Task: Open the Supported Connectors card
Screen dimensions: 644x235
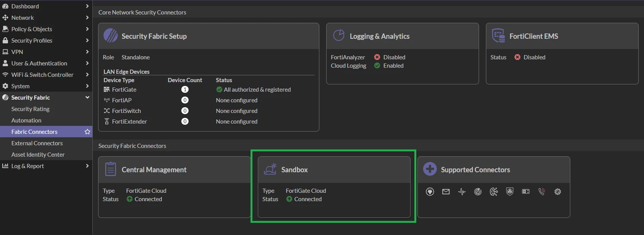Action: point(494,187)
